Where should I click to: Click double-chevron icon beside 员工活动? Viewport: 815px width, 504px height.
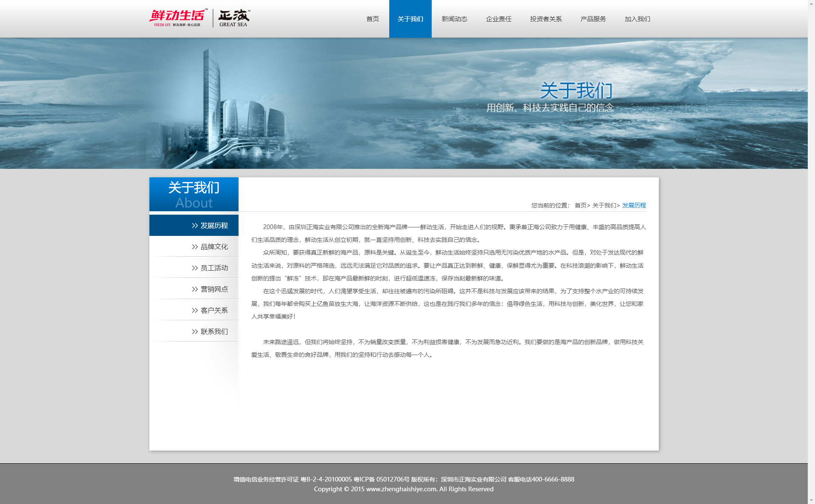click(x=195, y=268)
